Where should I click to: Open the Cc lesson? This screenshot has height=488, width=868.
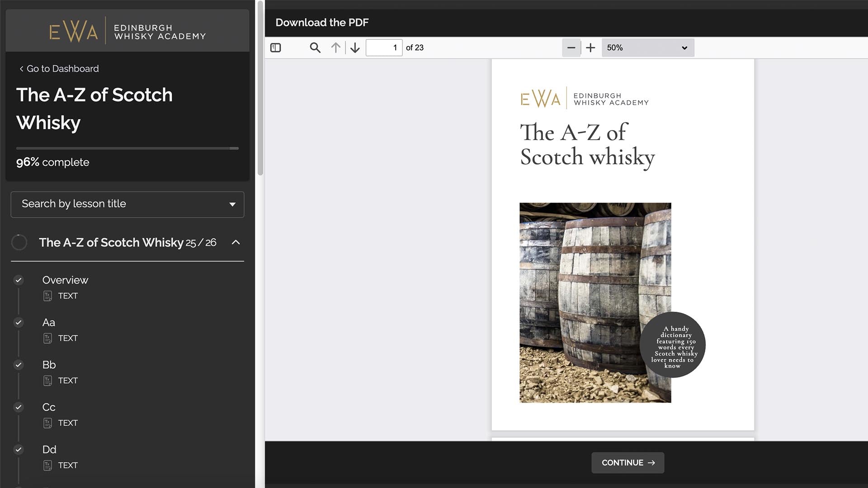49,407
